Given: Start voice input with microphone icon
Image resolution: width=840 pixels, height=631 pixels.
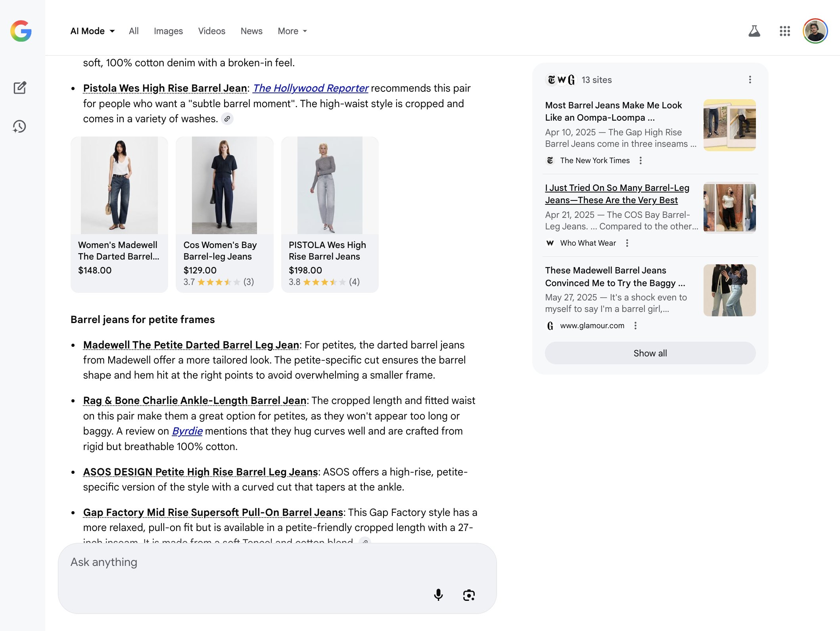Looking at the screenshot, I should (x=438, y=594).
